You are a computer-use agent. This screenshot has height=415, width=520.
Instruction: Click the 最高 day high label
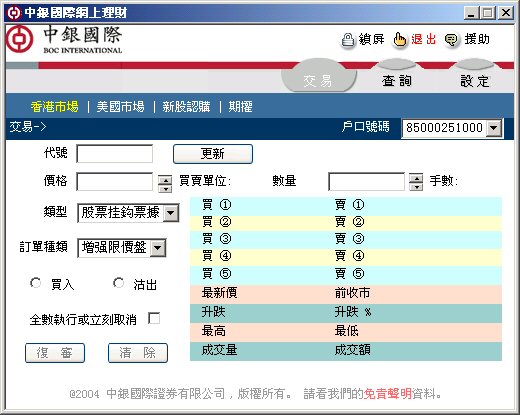click(x=213, y=331)
